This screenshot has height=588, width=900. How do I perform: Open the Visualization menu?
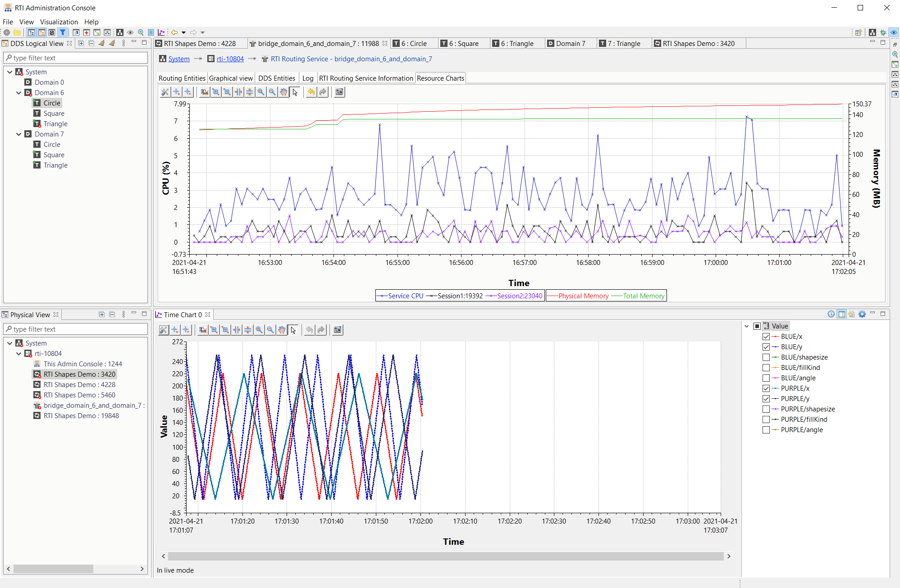[x=59, y=22]
